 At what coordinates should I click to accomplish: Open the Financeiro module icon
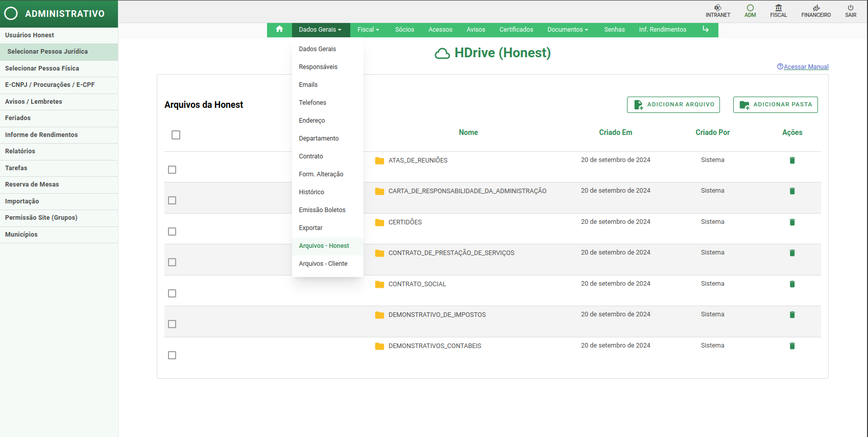coord(816,8)
